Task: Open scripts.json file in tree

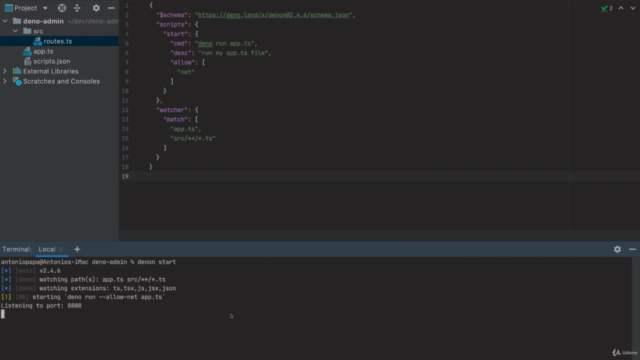Action: pyautogui.click(x=52, y=61)
